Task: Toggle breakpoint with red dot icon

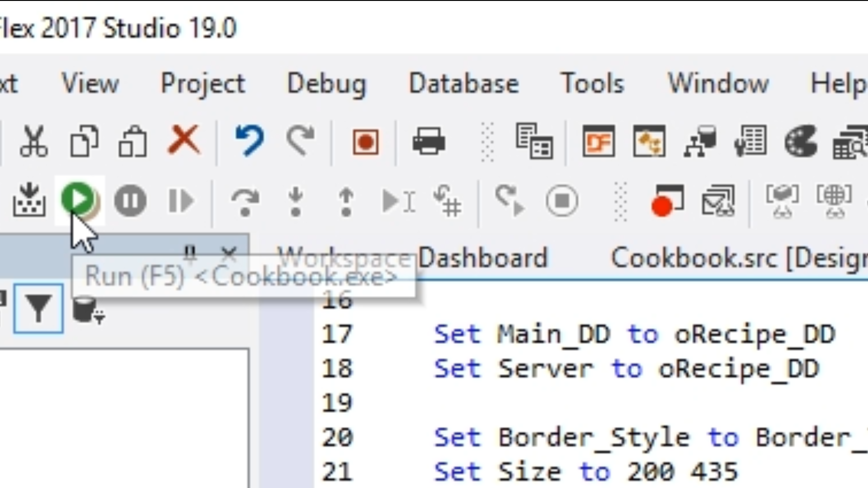Action: pos(667,200)
